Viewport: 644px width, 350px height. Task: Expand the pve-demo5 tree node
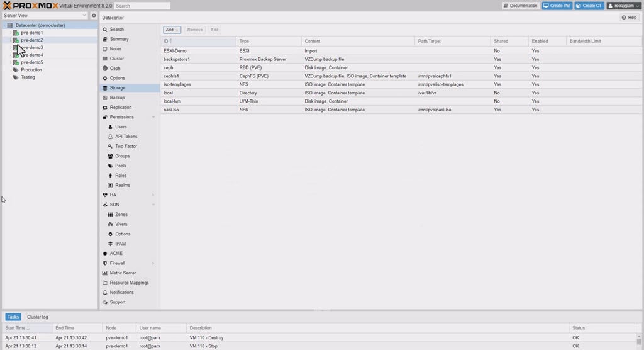(10, 62)
